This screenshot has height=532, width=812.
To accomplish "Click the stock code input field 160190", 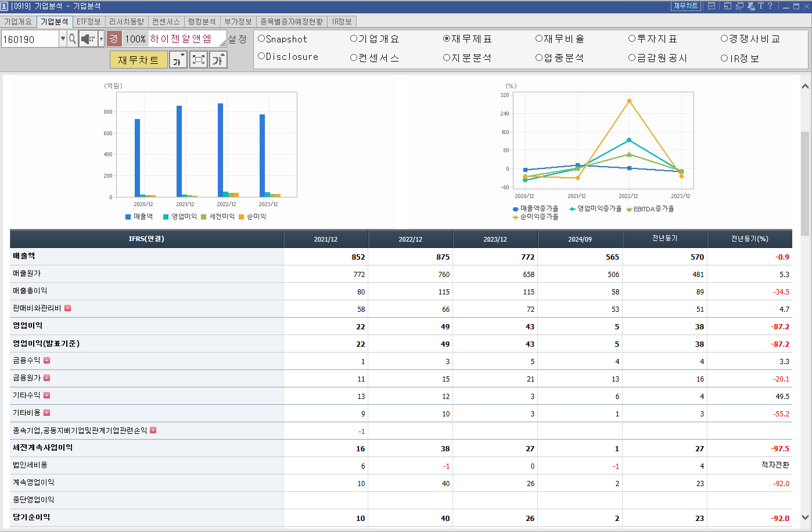I will [x=30, y=39].
